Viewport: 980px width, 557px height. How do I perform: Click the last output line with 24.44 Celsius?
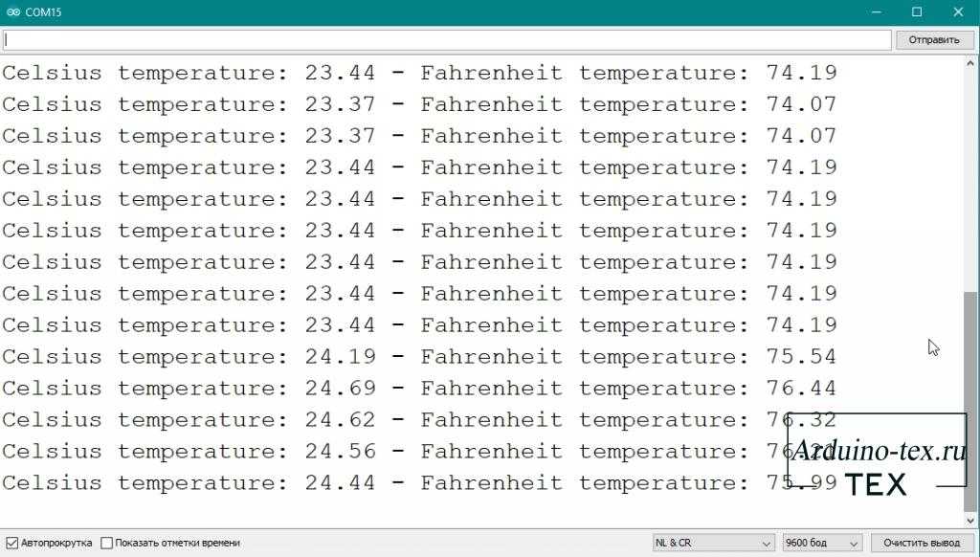418,483
